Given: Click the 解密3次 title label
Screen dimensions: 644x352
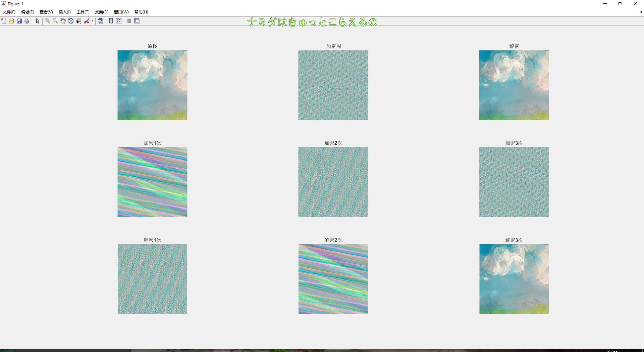Looking at the screenshot, I should [x=514, y=240].
